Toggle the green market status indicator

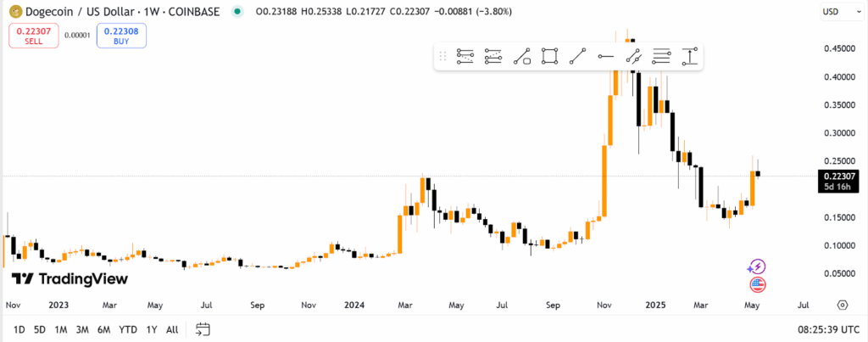(x=236, y=12)
